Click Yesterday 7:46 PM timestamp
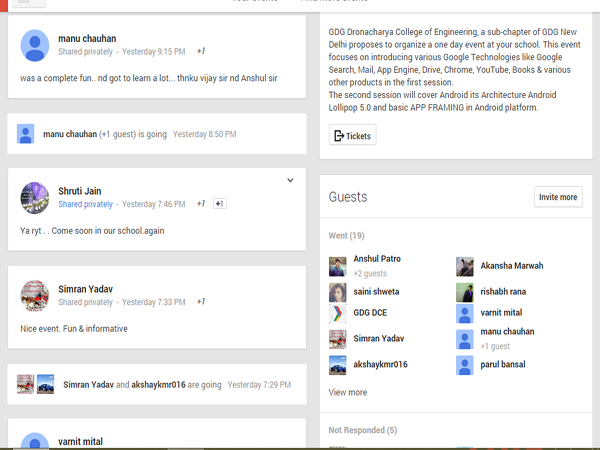 (153, 204)
